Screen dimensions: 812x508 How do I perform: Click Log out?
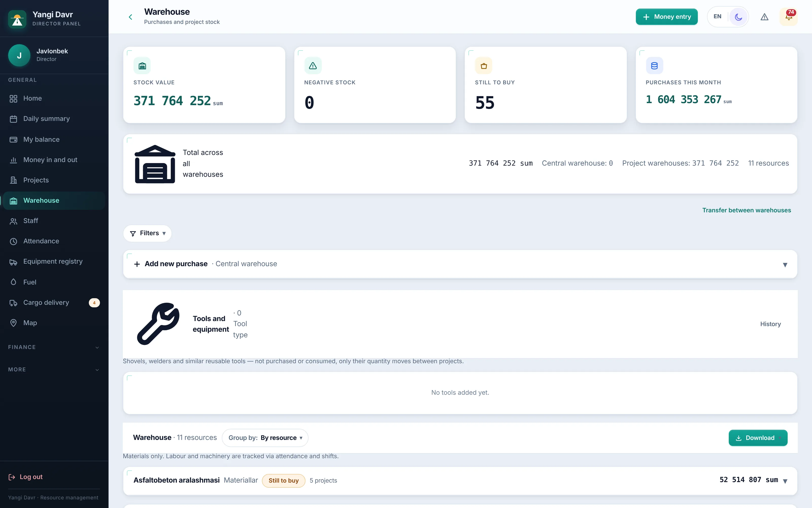click(x=25, y=477)
